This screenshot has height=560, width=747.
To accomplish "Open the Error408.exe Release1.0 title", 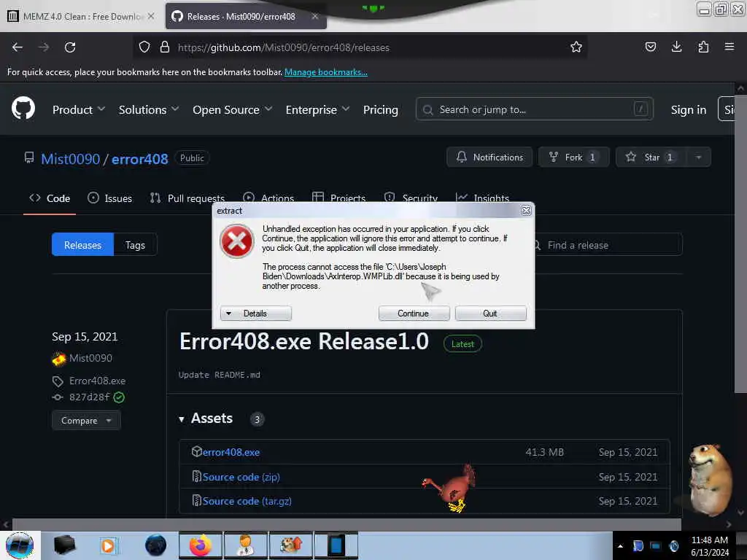I will pos(304,341).
